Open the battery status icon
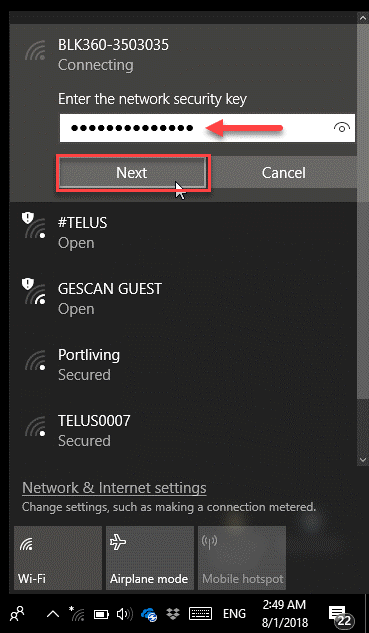The image size is (369, 633). (101, 615)
